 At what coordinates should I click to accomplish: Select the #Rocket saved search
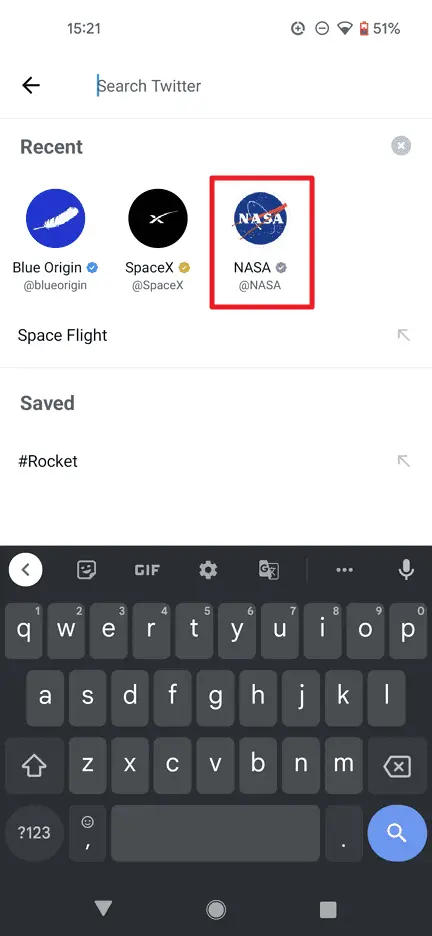click(x=48, y=461)
